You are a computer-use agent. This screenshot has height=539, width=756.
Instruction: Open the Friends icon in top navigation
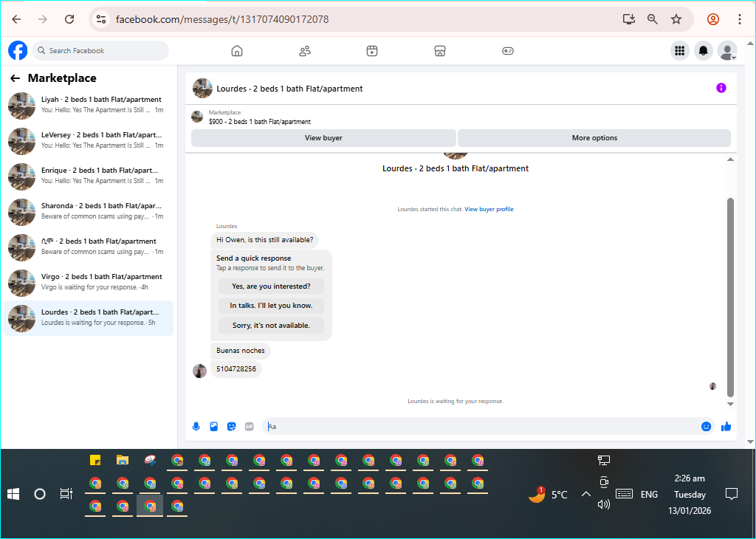click(305, 51)
